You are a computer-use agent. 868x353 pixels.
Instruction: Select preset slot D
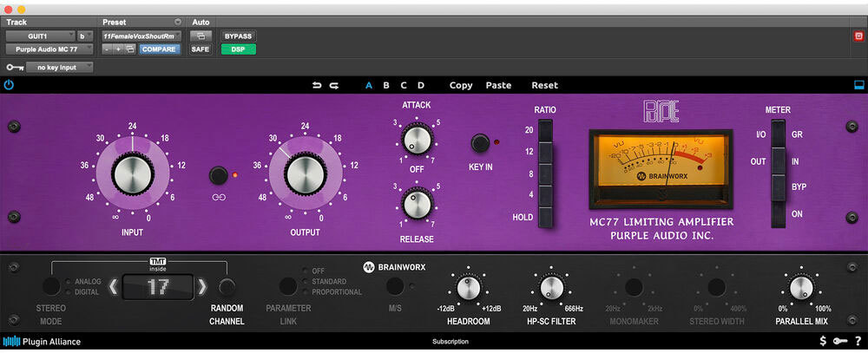421,85
